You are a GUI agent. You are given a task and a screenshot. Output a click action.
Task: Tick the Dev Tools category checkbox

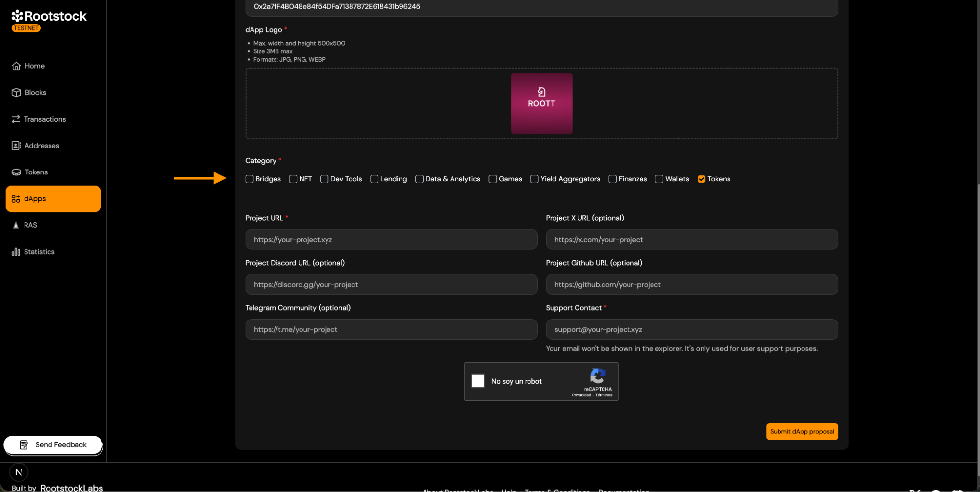324,179
